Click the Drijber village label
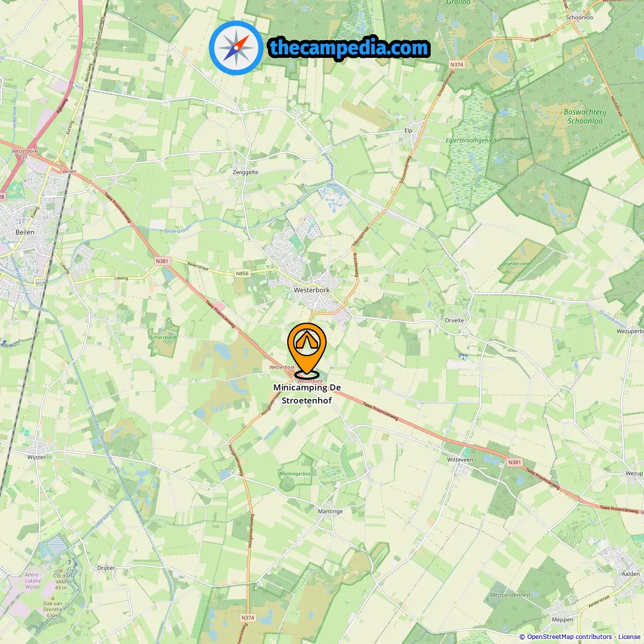Viewport: 644px width, 644px height. (x=106, y=568)
